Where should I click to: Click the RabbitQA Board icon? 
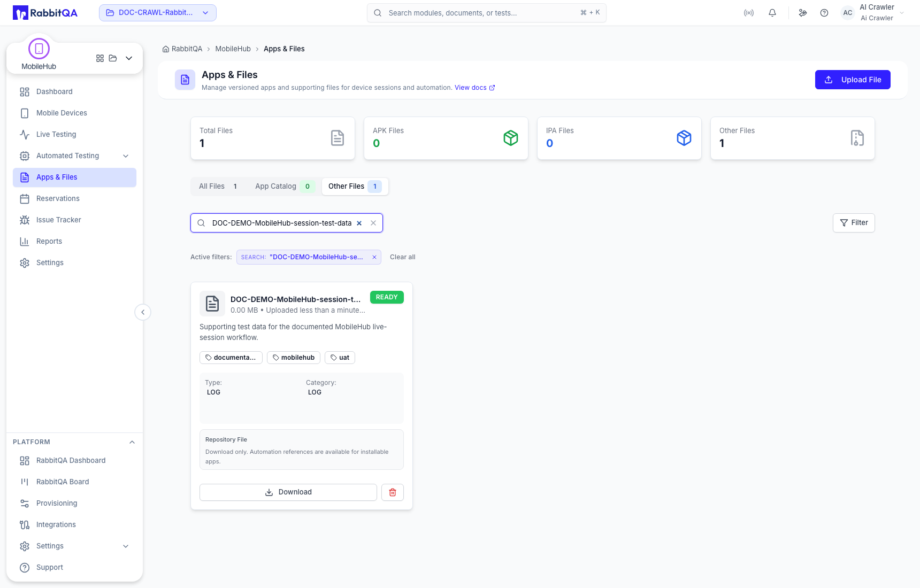coord(25,482)
